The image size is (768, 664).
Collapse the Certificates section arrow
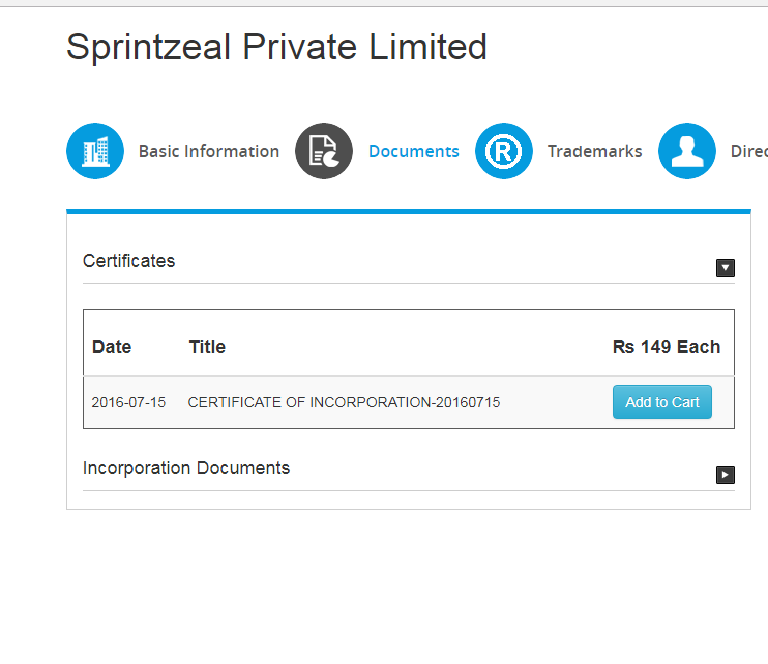point(726,268)
